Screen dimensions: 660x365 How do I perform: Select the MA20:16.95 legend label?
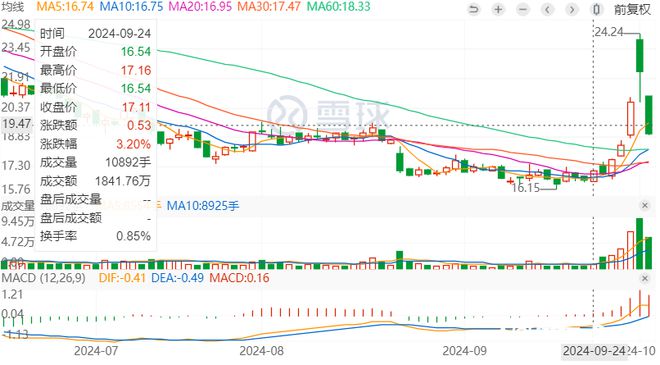tap(200, 6)
